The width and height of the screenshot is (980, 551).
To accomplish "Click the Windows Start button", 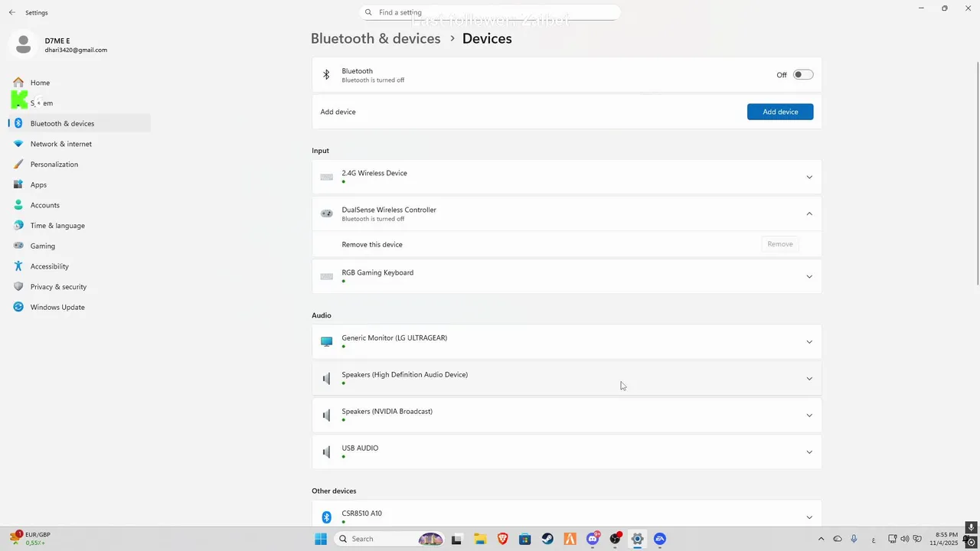I will pos(321,539).
